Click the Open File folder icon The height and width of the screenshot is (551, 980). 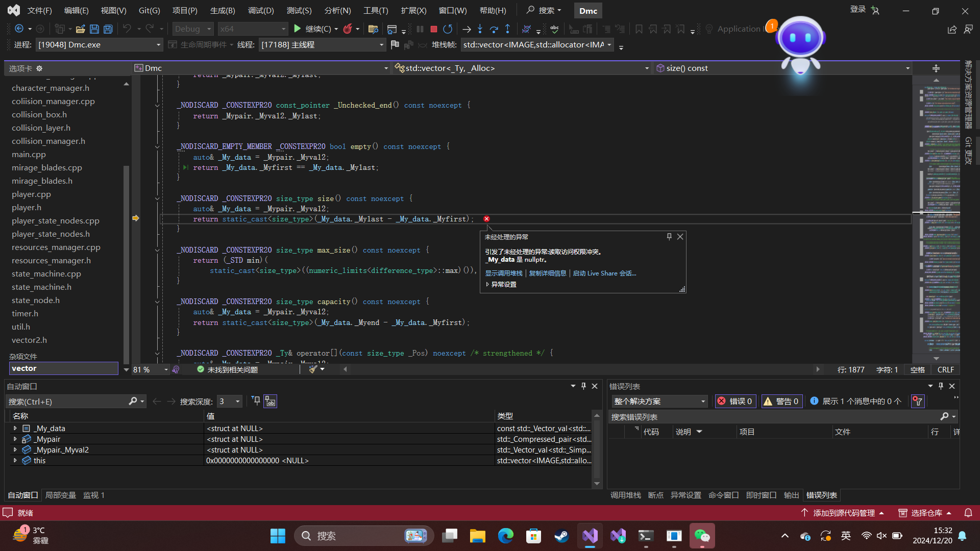point(80,29)
